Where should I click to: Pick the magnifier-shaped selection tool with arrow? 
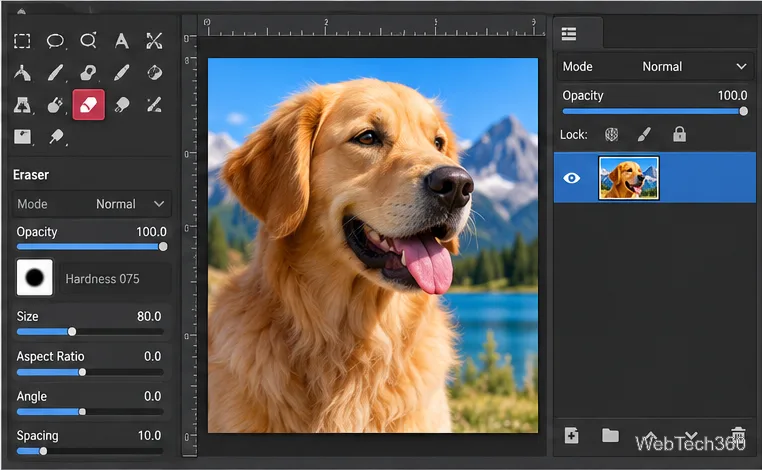(88, 40)
